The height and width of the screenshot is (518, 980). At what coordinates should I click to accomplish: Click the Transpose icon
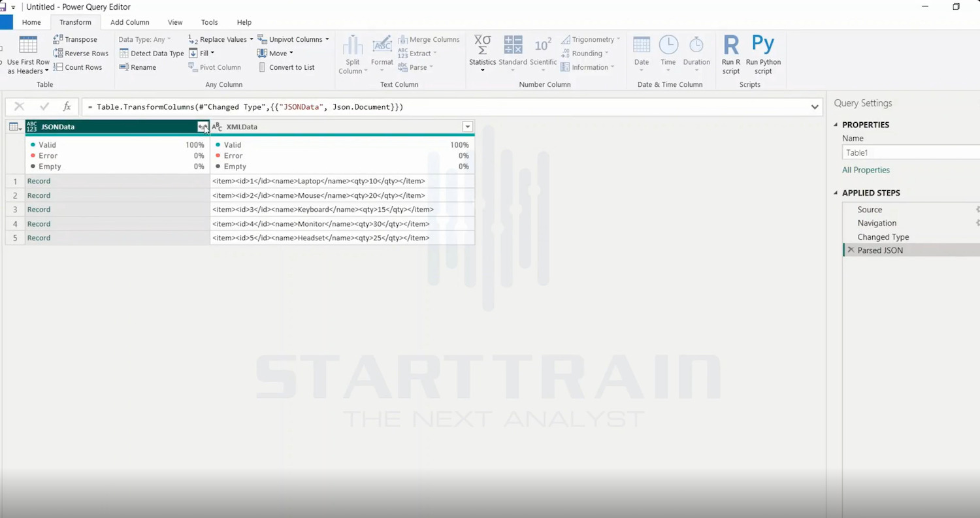pos(58,39)
